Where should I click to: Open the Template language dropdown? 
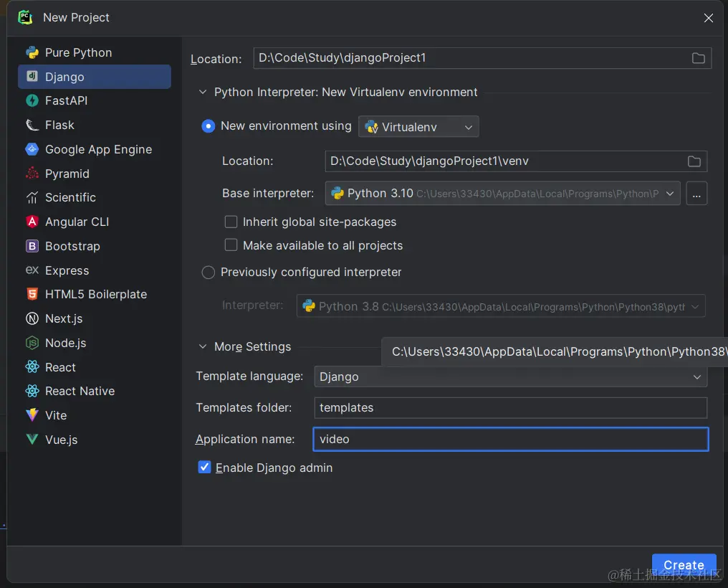(x=511, y=376)
